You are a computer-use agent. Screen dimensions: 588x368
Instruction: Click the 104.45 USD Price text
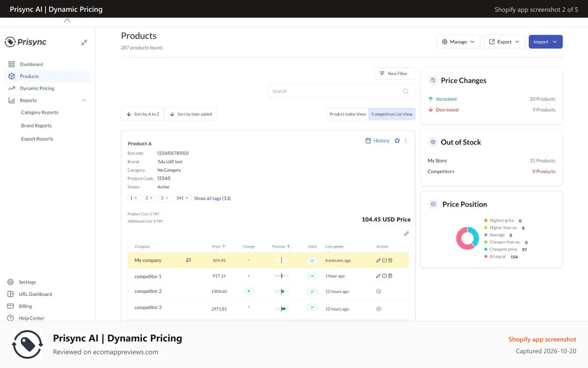386,219
